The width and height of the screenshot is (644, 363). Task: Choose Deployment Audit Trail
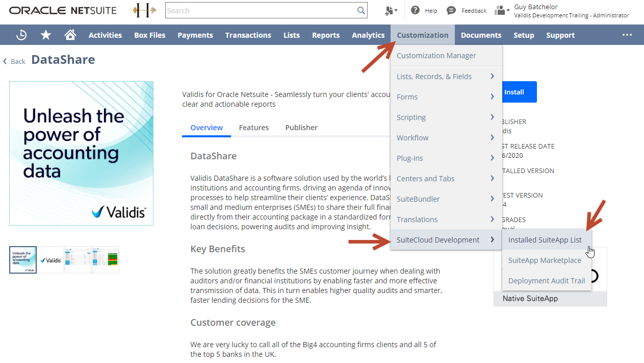tap(547, 281)
